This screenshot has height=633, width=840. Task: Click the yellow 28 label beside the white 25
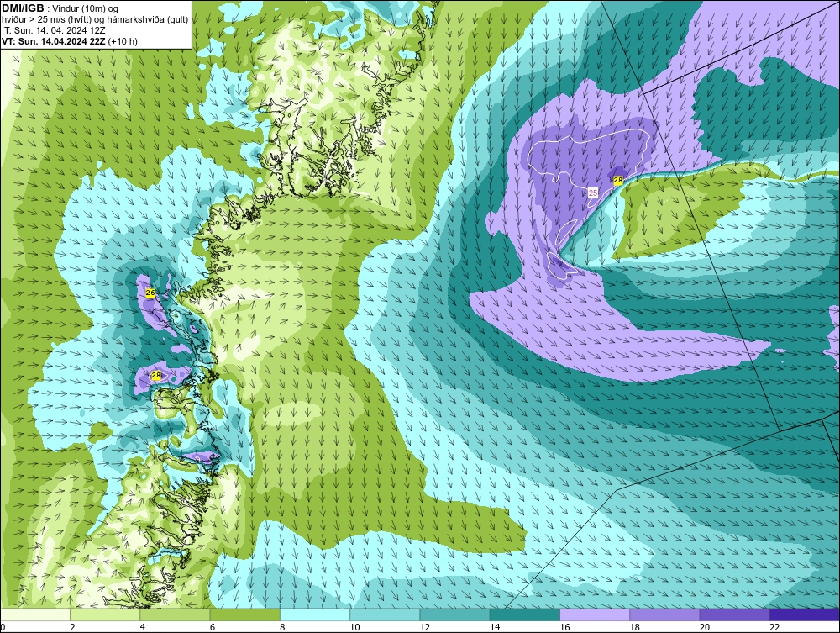[617, 180]
